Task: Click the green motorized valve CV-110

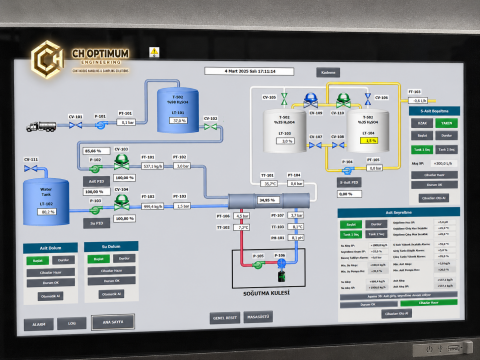Action: tap(343, 100)
